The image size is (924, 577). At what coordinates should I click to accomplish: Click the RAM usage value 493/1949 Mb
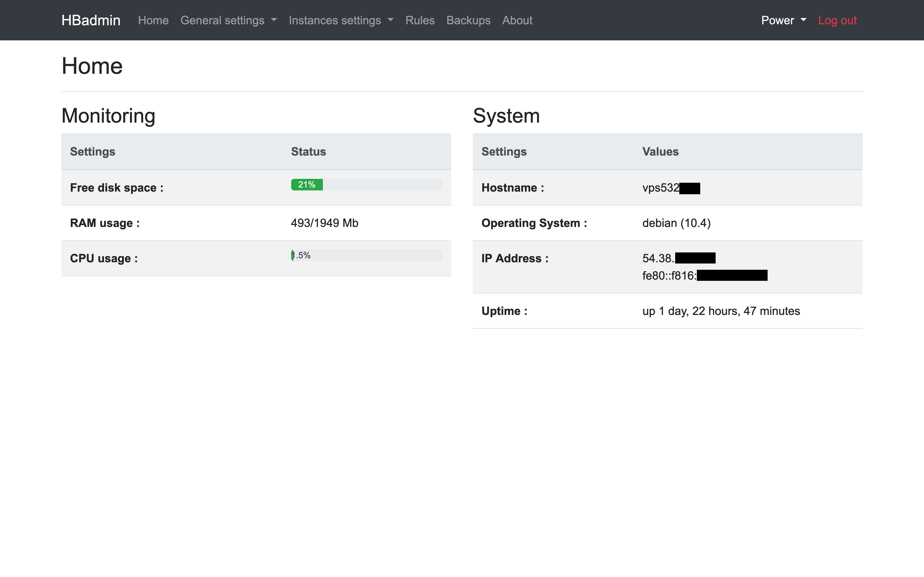[x=324, y=223]
